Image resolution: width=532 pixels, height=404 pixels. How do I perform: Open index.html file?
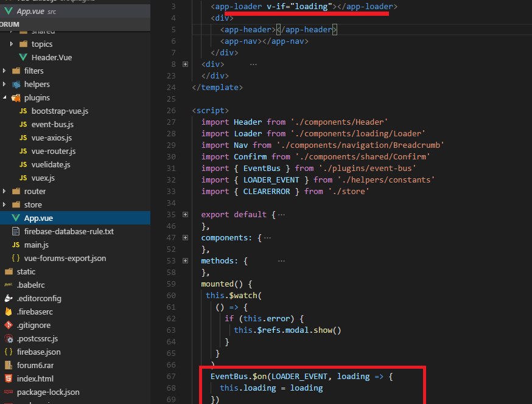pyautogui.click(x=35, y=379)
